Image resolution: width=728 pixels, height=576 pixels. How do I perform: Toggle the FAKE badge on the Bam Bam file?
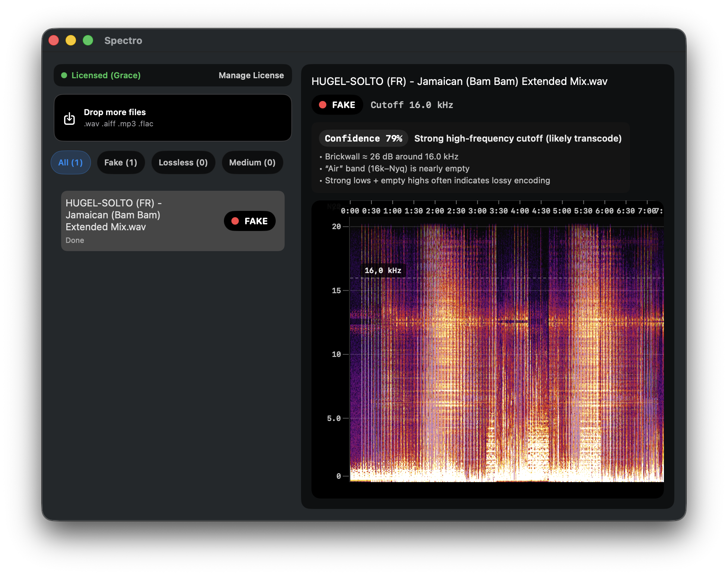tap(250, 221)
